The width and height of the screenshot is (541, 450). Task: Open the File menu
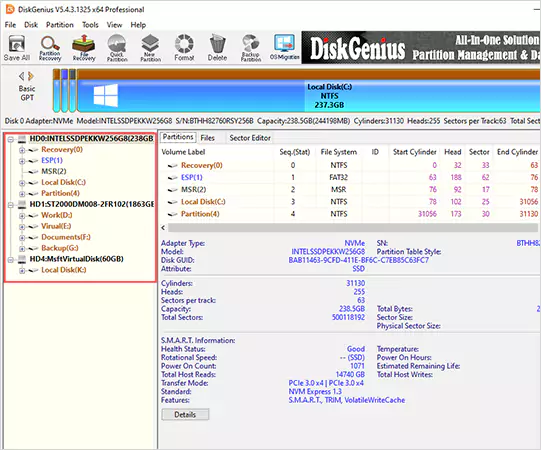[x=10, y=25]
